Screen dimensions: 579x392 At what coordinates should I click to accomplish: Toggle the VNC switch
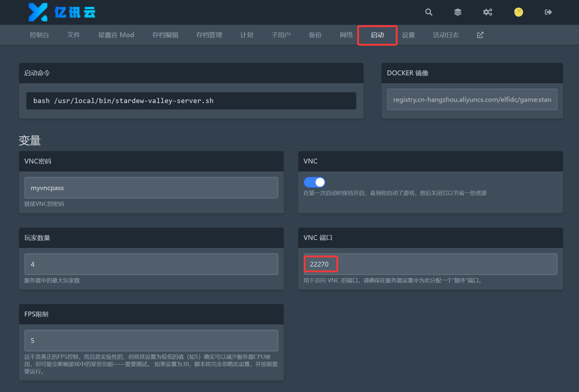tap(314, 182)
